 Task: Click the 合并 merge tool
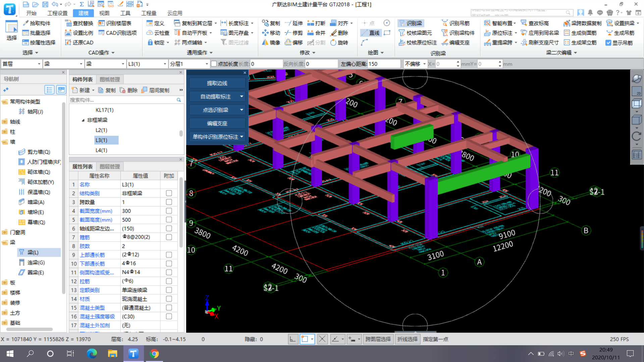pos(316,33)
